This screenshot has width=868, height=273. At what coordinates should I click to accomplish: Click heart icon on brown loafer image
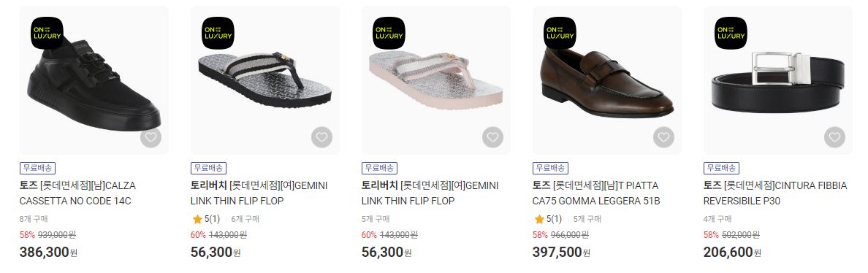663,137
